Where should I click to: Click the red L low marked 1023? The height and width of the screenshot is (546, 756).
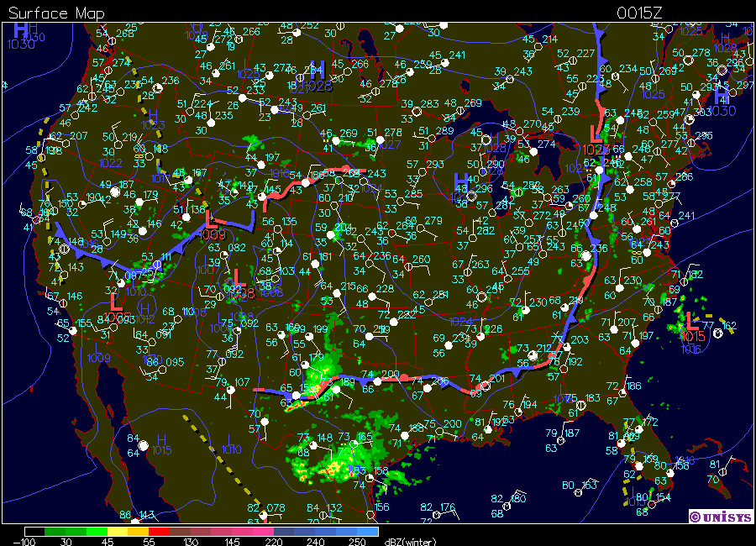tap(597, 133)
